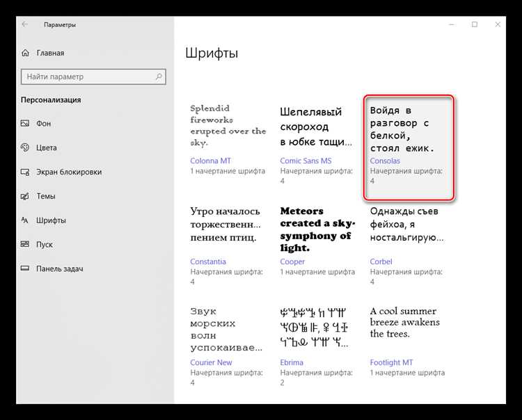Click 'Начертания шрифта: 2' under Ebrima
This screenshot has height=420, width=522.
[316, 378]
